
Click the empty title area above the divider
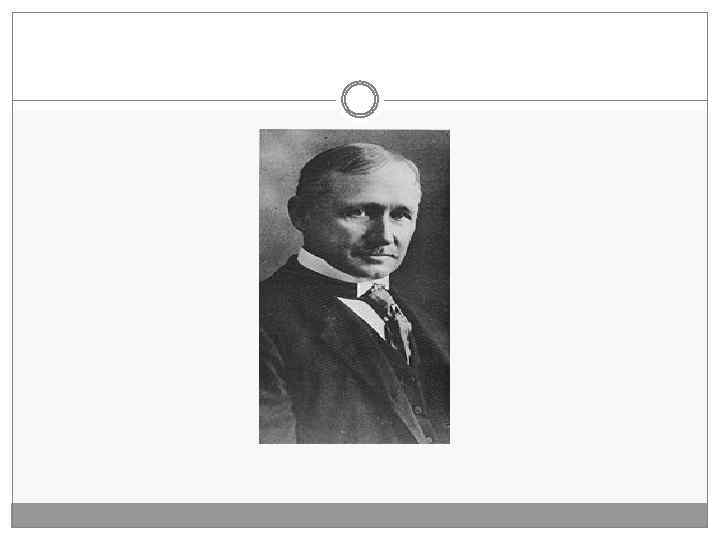coord(360,55)
